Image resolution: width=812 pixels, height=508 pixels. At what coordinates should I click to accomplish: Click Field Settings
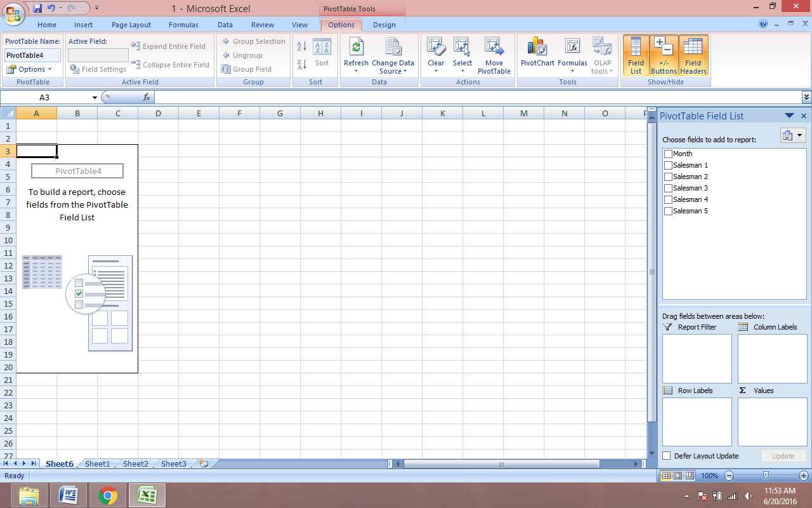(x=98, y=69)
